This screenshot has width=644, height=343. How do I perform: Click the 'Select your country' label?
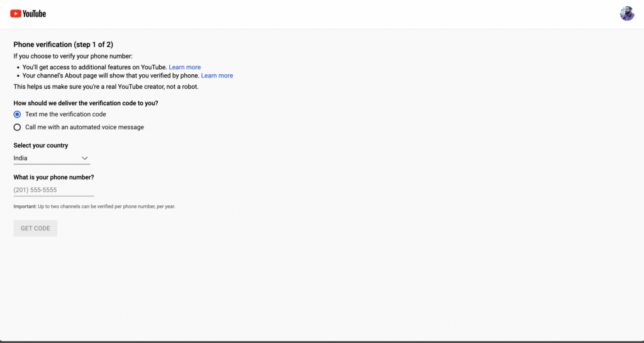[x=41, y=145]
